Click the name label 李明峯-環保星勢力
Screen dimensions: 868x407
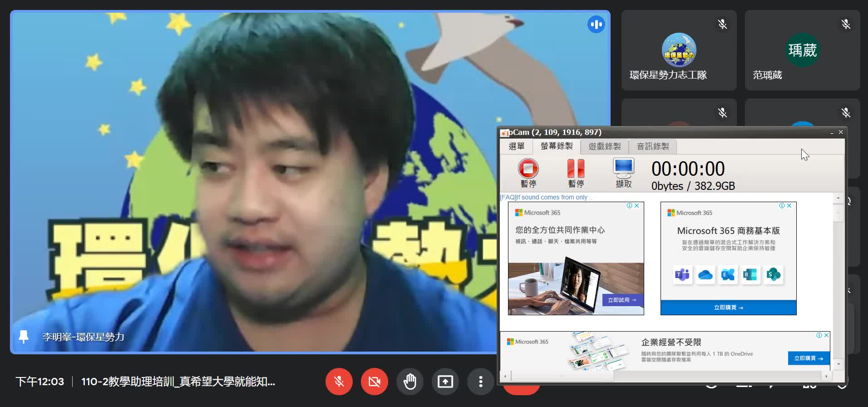(84, 337)
